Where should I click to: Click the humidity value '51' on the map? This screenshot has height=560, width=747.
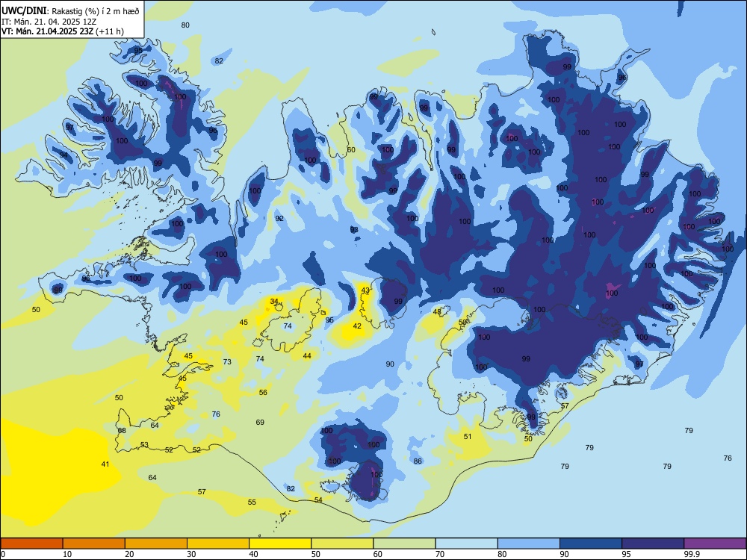click(x=468, y=436)
